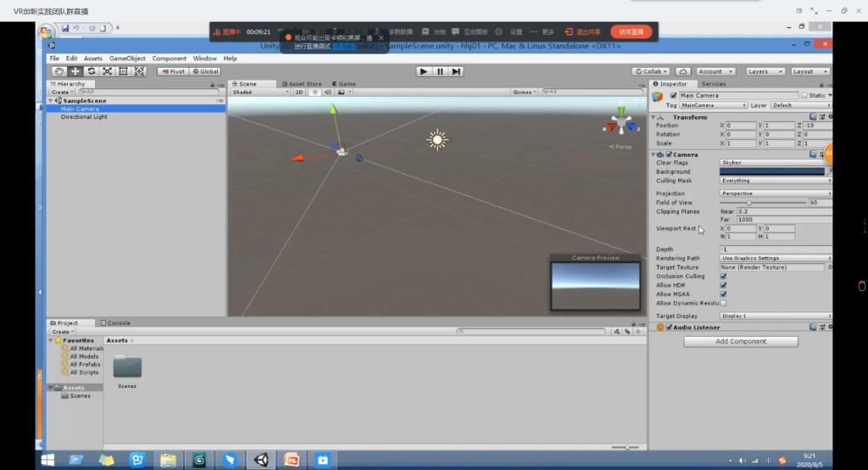Click the Directional Light sun gizmo
The width and height of the screenshot is (868, 470).
tap(437, 140)
